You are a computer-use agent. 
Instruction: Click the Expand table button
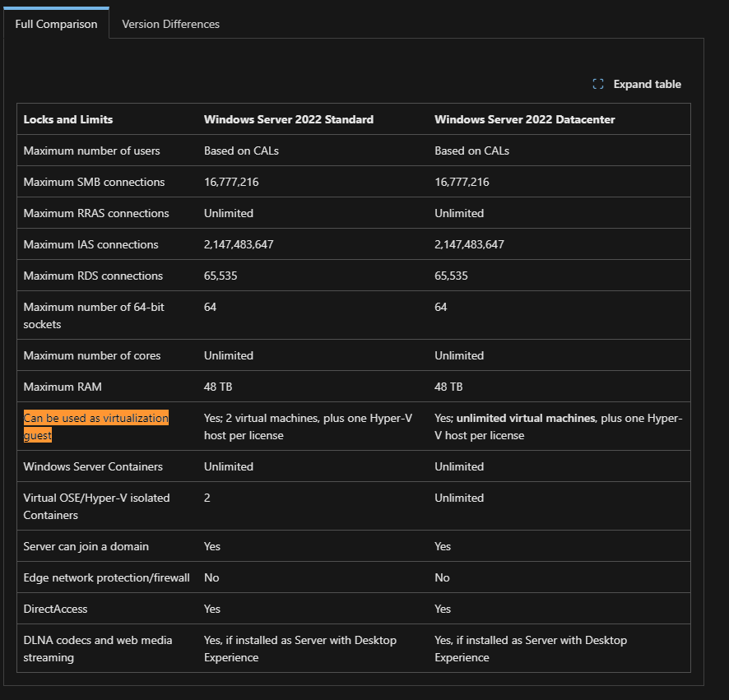click(637, 84)
